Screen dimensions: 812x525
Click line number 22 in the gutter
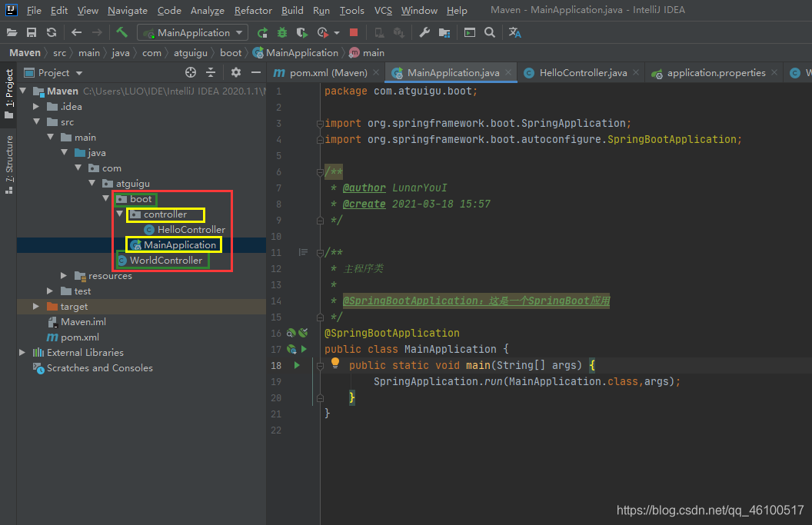[x=276, y=430]
